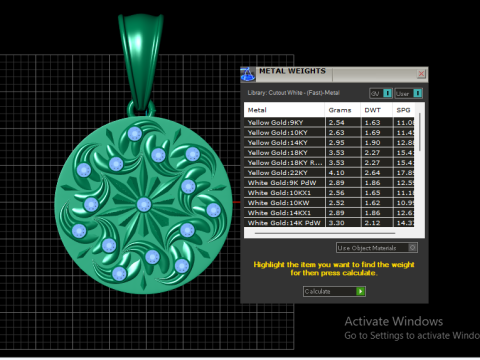Click the Grams column header
This screenshot has width=480, height=360.
point(343,110)
